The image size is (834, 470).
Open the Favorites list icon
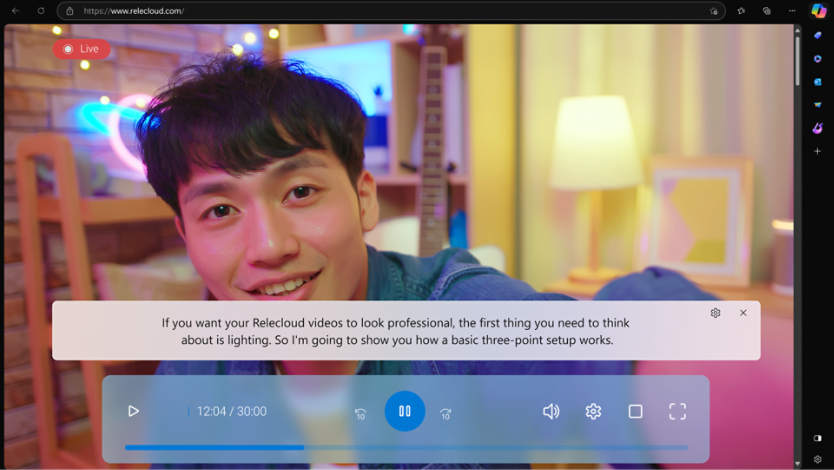[741, 11]
